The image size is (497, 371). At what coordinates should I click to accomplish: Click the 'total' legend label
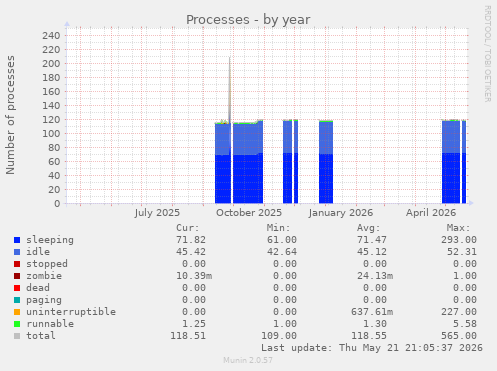coord(41,336)
